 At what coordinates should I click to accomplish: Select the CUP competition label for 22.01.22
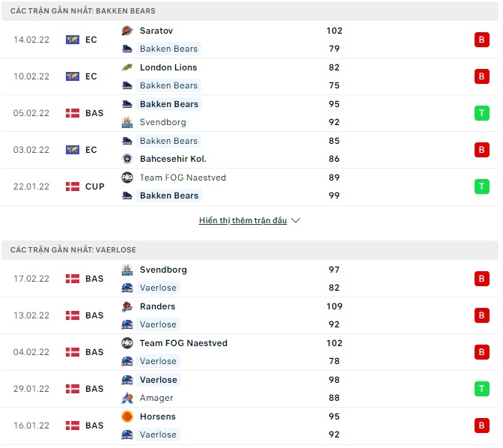pos(95,187)
